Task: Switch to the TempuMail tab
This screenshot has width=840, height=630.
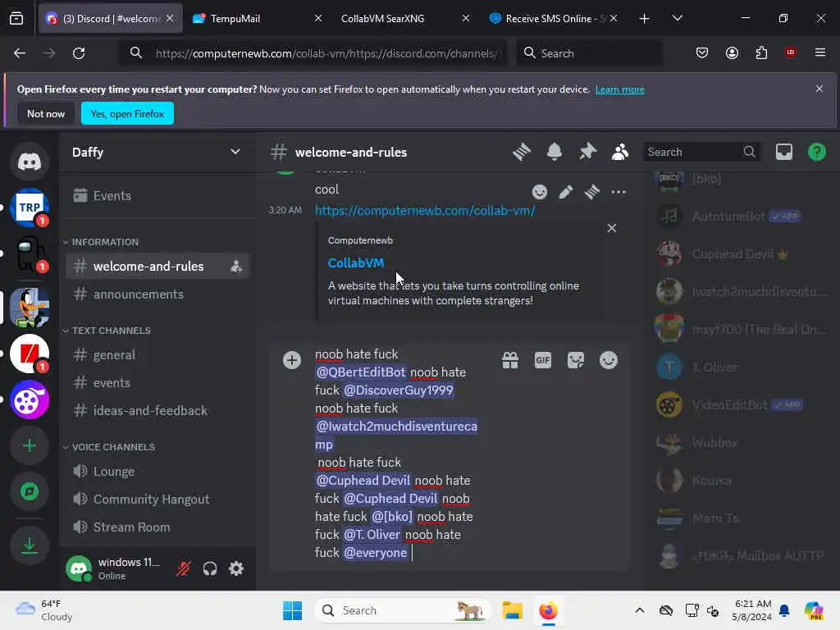Action: 257,18
